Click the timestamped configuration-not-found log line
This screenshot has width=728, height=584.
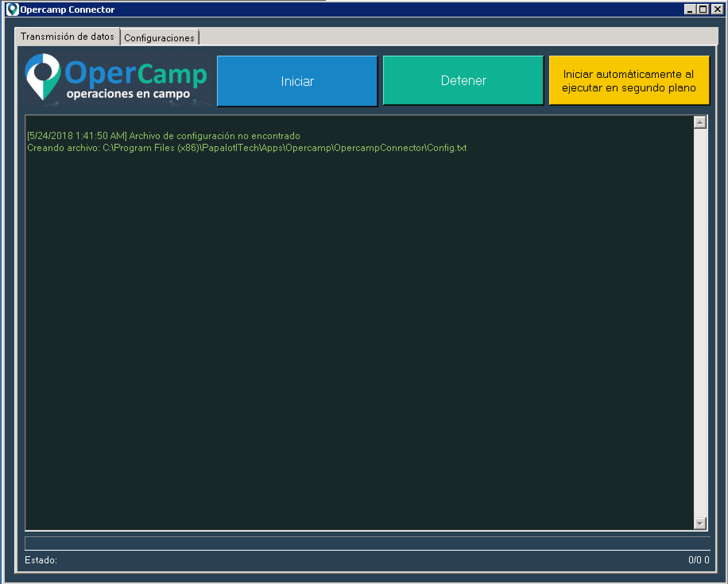pyautogui.click(x=164, y=136)
